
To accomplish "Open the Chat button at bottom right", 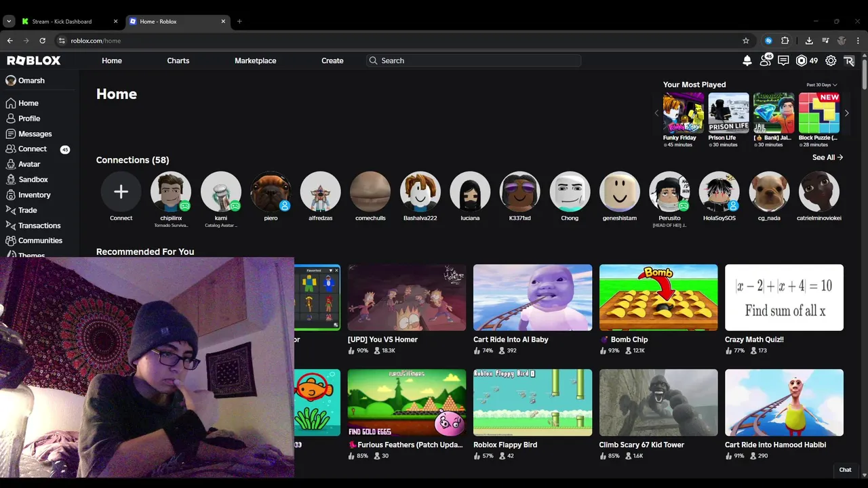I will (x=845, y=470).
